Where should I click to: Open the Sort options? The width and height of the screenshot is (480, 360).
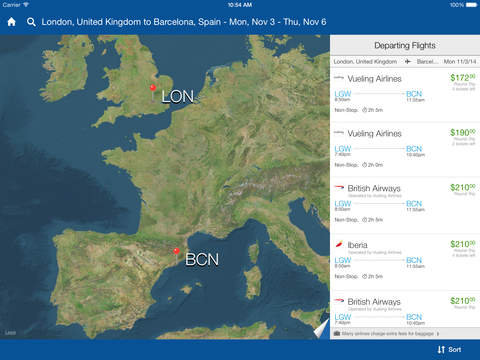[449, 349]
